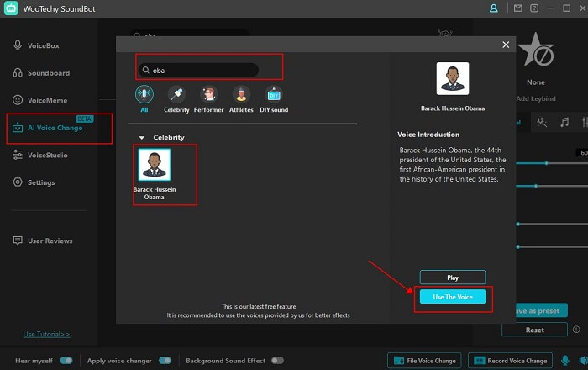The height and width of the screenshot is (370, 588).
Task: Toggle the Hear myself switch
Action: pyautogui.click(x=68, y=361)
